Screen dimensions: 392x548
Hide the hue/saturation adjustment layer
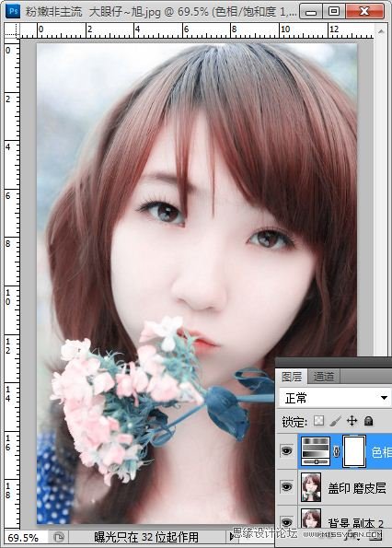tap(286, 451)
